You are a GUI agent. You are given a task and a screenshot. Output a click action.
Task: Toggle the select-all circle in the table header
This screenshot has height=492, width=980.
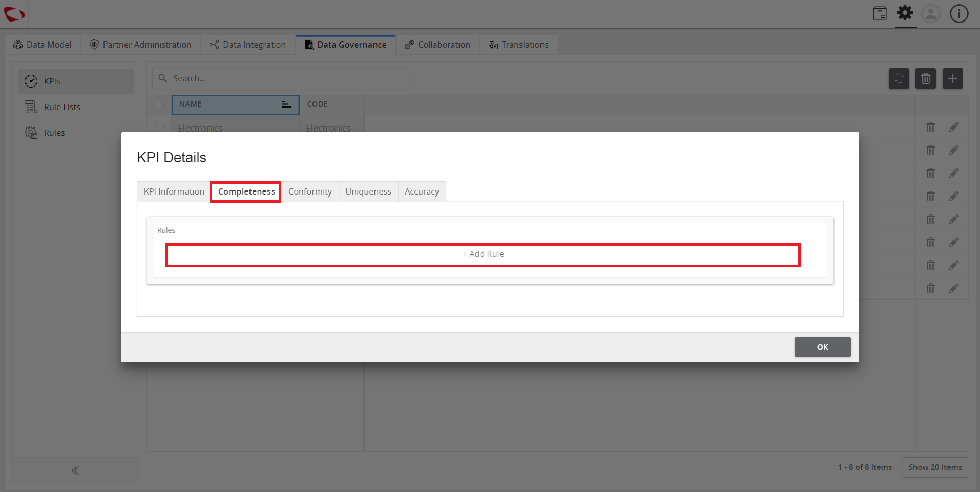click(x=159, y=104)
